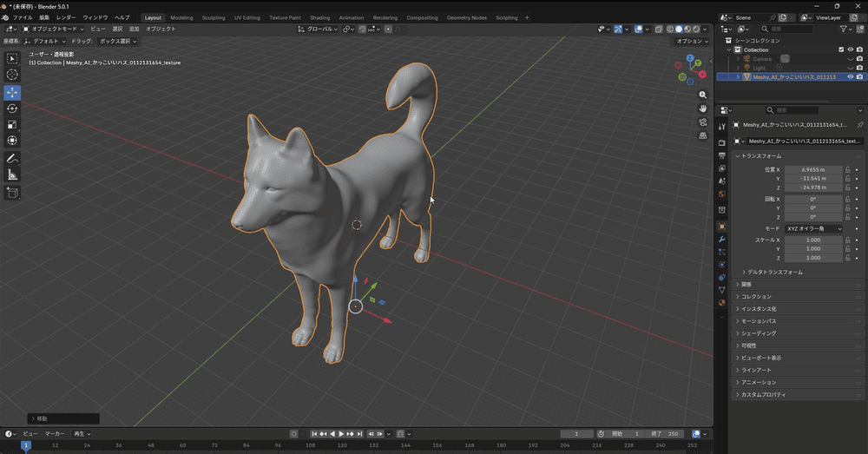Open the レンダー menu
868x454 pixels.
[x=66, y=17]
